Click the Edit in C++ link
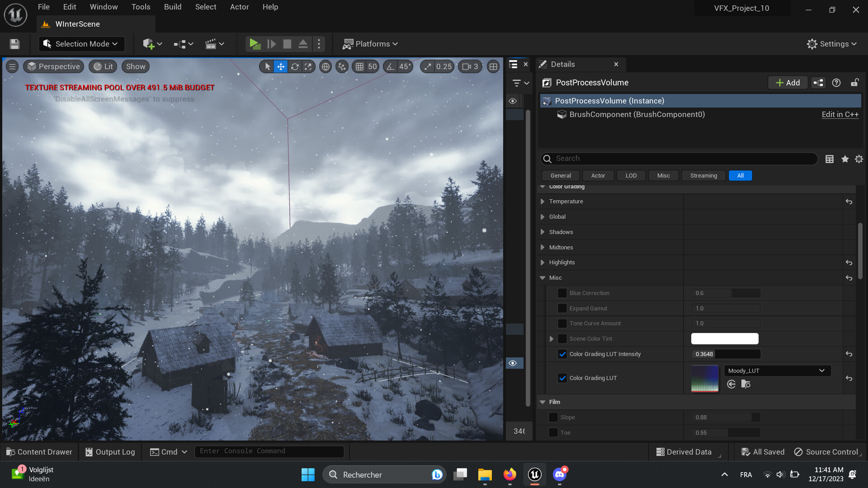This screenshot has width=868, height=488. pyautogui.click(x=840, y=114)
